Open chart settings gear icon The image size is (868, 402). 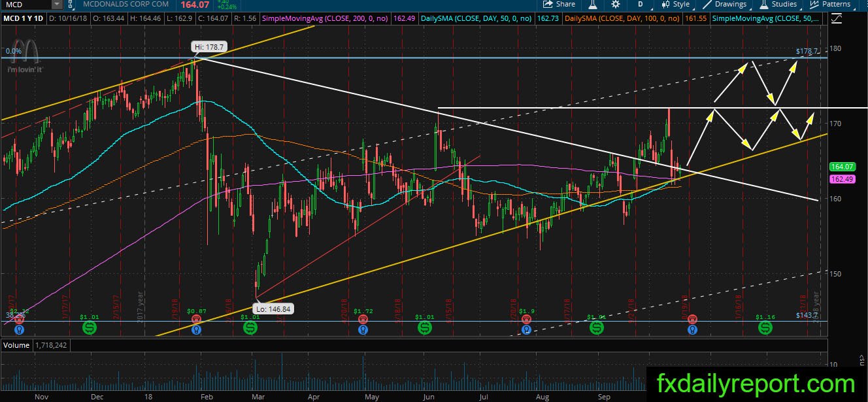(615, 4)
